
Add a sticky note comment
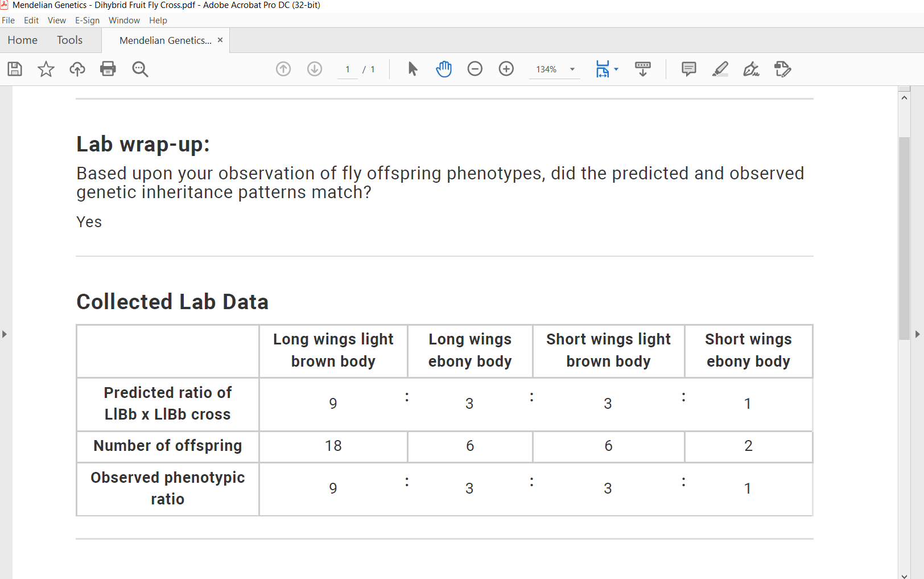(x=689, y=69)
